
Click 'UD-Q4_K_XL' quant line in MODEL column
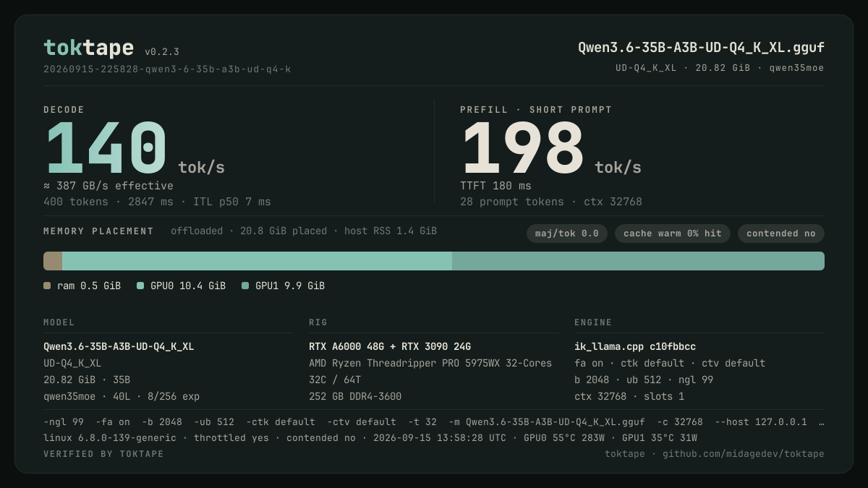(x=72, y=363)
